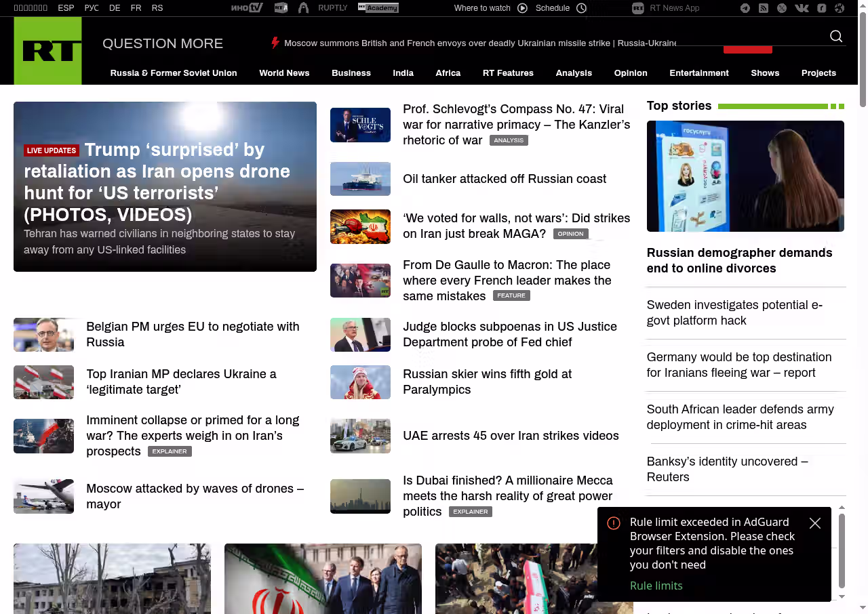The image size is (868, 614).
Task: Close the AdGuard rule limit notification
Action: pyautogui.click(x=815, y=523)
